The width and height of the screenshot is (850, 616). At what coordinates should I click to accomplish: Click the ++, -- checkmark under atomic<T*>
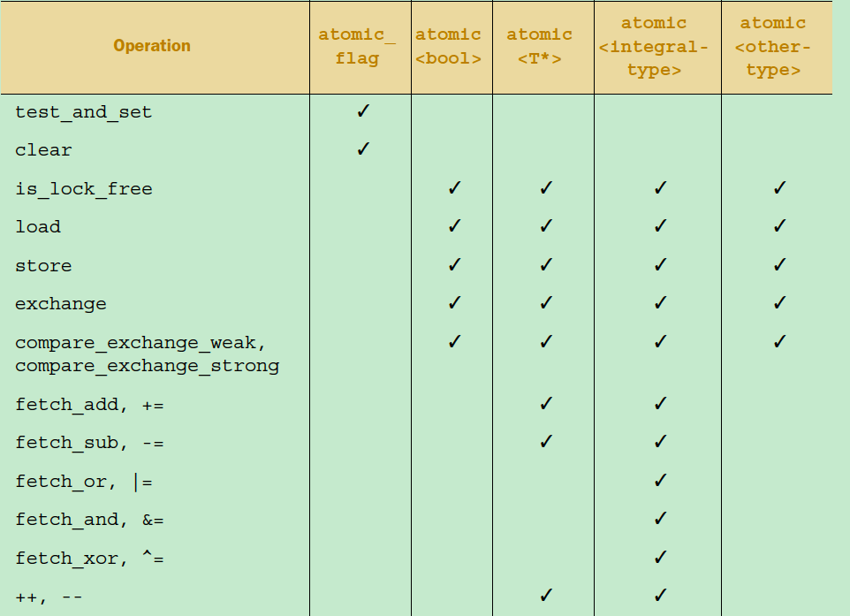click(x=546, y=596)
